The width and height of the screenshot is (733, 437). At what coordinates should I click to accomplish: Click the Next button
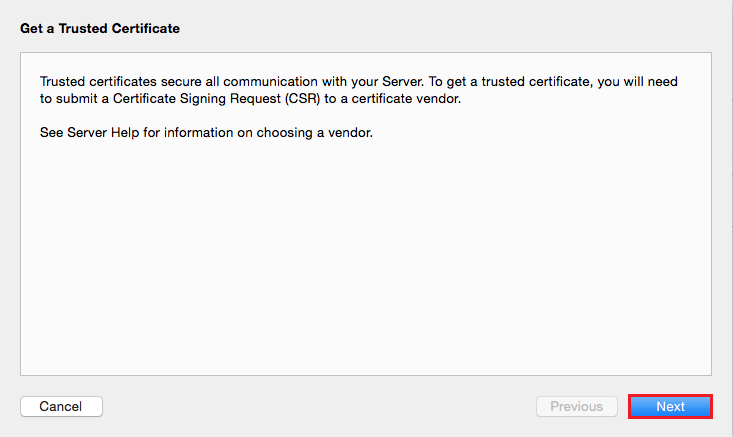point(670,407)
